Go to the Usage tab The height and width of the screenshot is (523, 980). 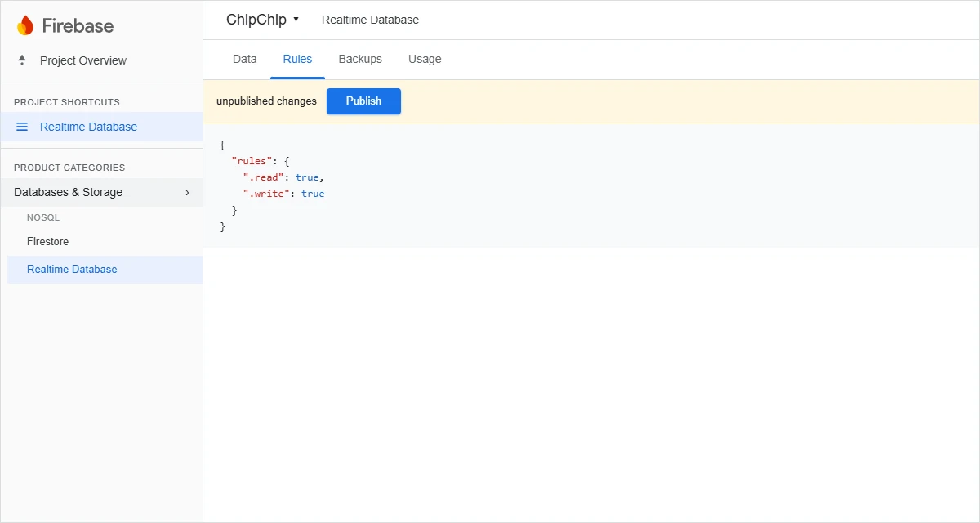(x=425, y=59)
